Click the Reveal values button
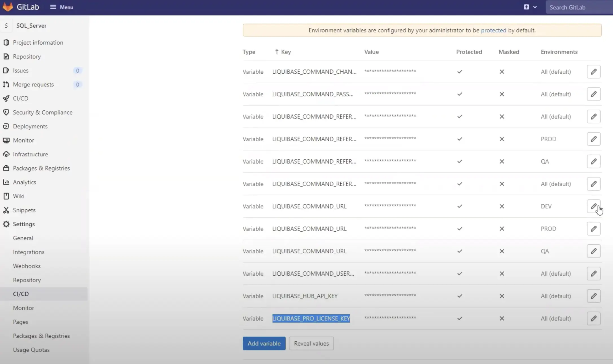The image size is (613, 364). point(311,343)
